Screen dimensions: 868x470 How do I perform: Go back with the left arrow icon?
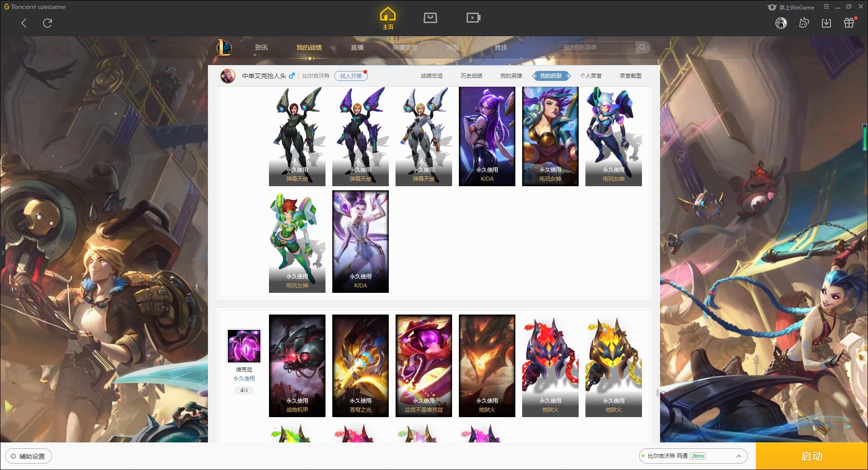click(x=24, y=23)
